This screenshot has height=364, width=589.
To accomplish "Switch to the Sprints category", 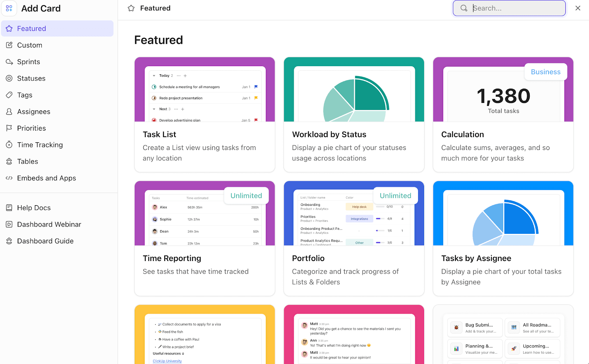I will point(57,62).
